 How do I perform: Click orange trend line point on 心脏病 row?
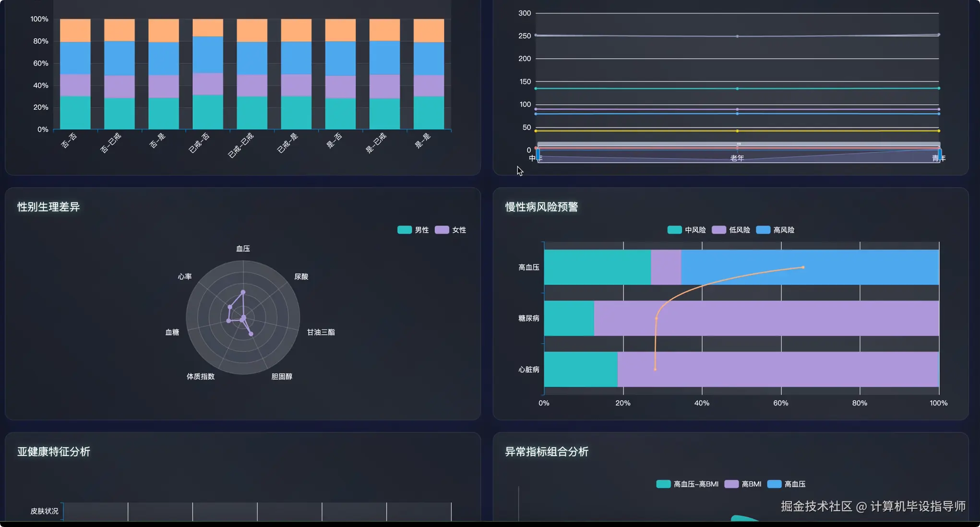[655, 369]
